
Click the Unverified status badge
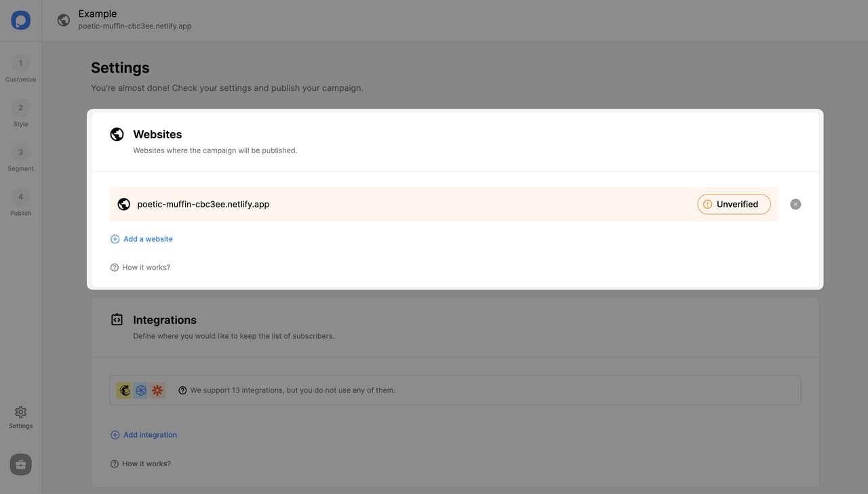pos(734,203)
